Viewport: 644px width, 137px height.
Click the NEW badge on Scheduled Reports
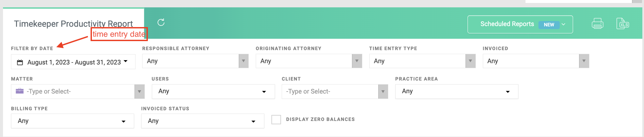tap(549, 25)
